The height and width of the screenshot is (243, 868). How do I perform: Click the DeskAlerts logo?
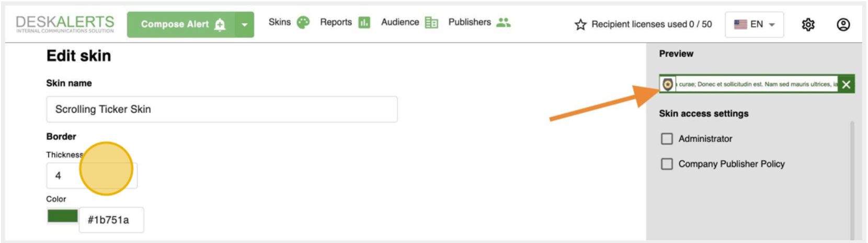(65, 24)
